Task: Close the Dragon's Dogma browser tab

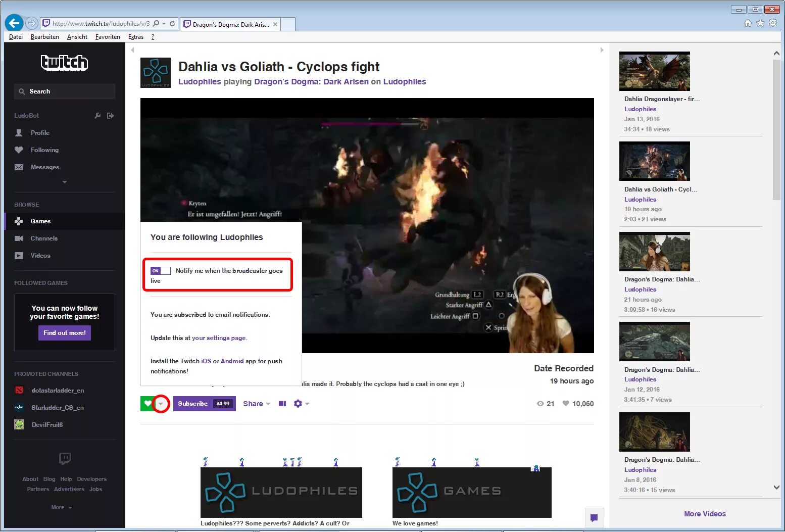Action: [x=275, y=24]
